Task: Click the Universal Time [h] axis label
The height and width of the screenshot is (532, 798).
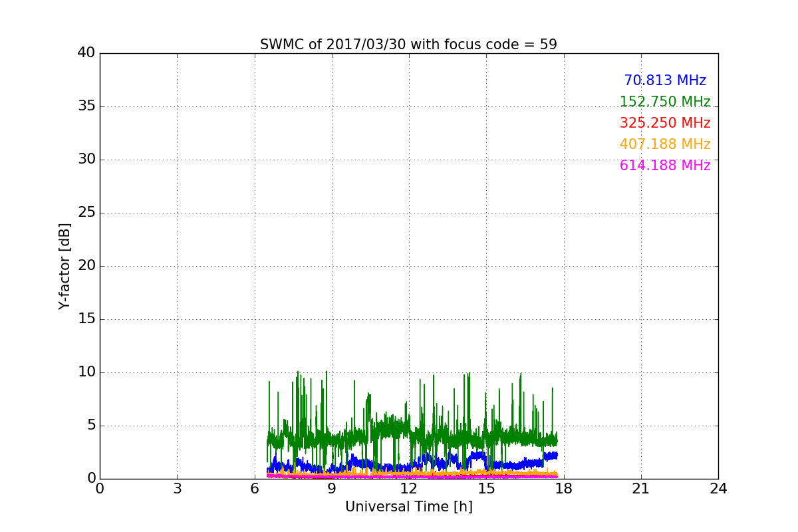Action: click(x=409, y=507)
